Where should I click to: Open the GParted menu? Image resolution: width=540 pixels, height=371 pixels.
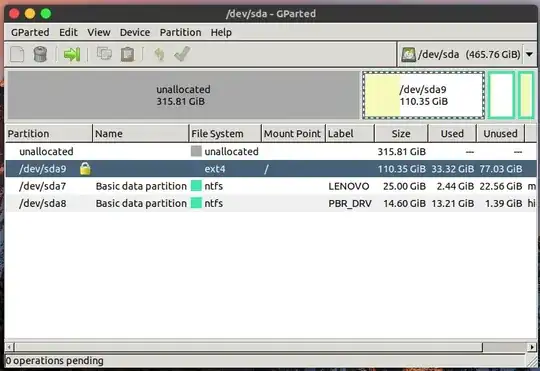[30, 32]
